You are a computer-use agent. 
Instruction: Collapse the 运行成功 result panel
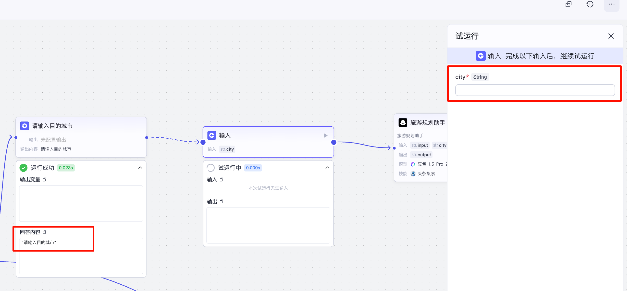pyautogui.click(x=140, y=168)
